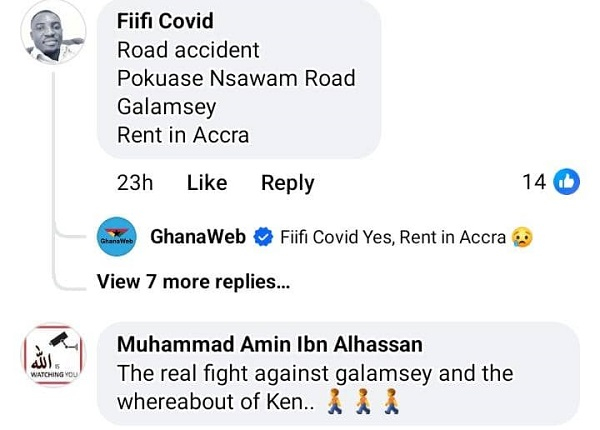Reply to Fiifi Covid's comment
Screen dimensions: 600x430
tap(287, 183)
